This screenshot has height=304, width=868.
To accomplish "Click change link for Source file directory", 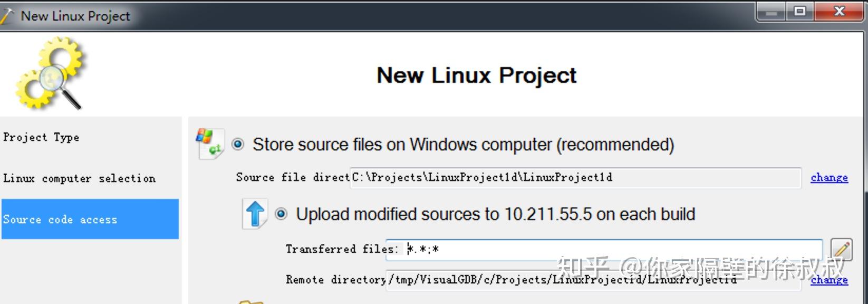I will tap(829, 178).
